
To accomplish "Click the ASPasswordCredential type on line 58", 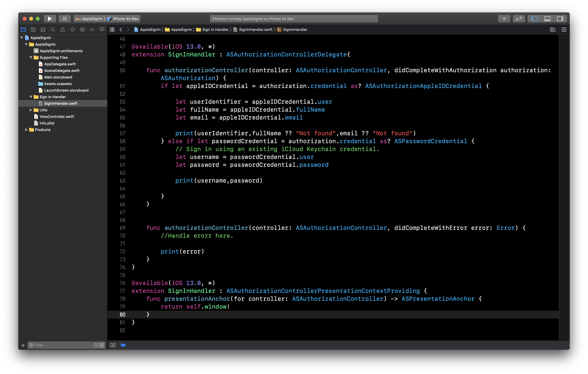I will point(431,141).
